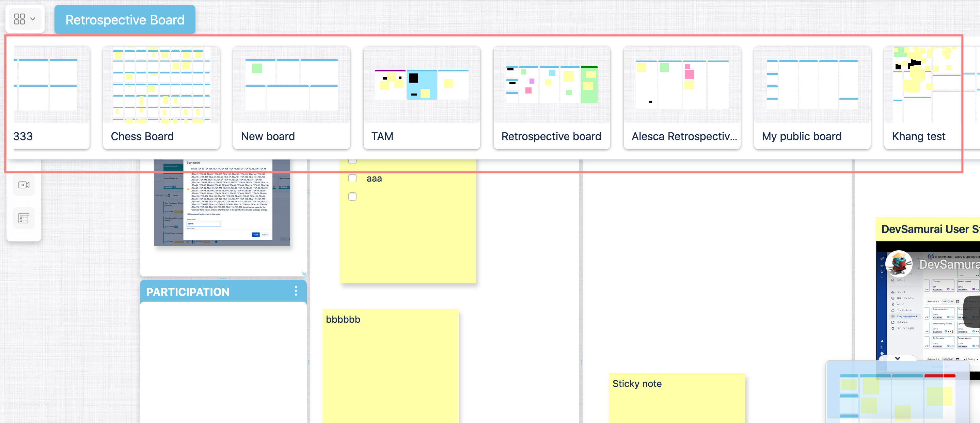Screen dimensions: 980x423
Task: Click the checklist template icon in sidebar
Action: tap(23, 218)
